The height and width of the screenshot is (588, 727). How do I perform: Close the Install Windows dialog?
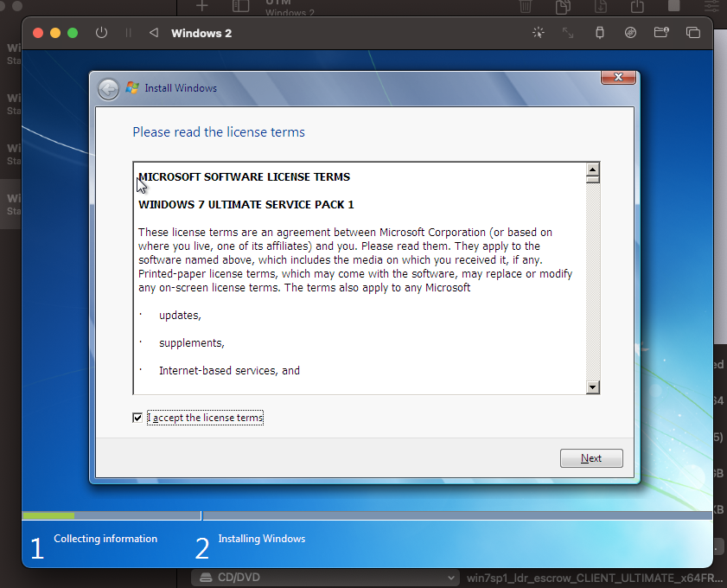pos(618,78)
